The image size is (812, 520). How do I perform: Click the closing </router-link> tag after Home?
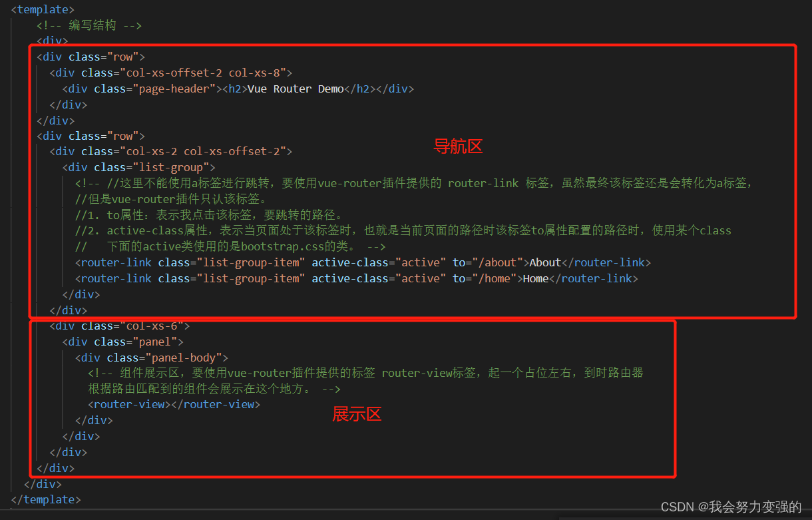click(594, 278)
